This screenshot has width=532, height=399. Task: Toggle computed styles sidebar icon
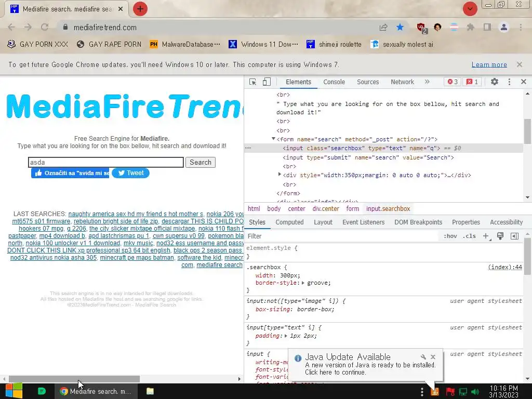tap(514, 236)
